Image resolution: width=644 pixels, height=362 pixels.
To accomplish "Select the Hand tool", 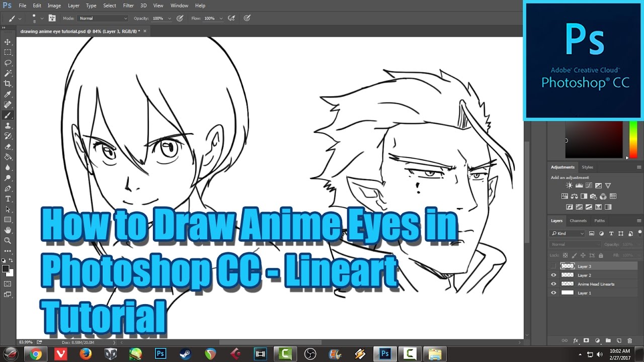I will click(8, 230).
